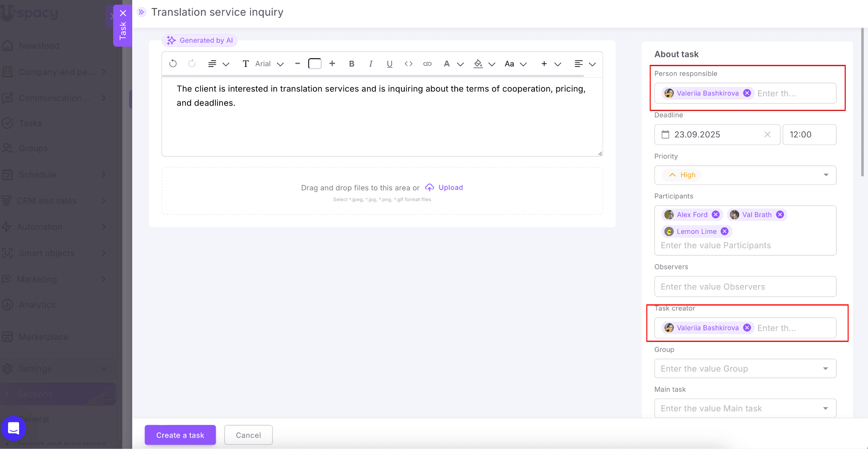Insert a code block
Screen dimensions: 868x449
pos(409,64)
